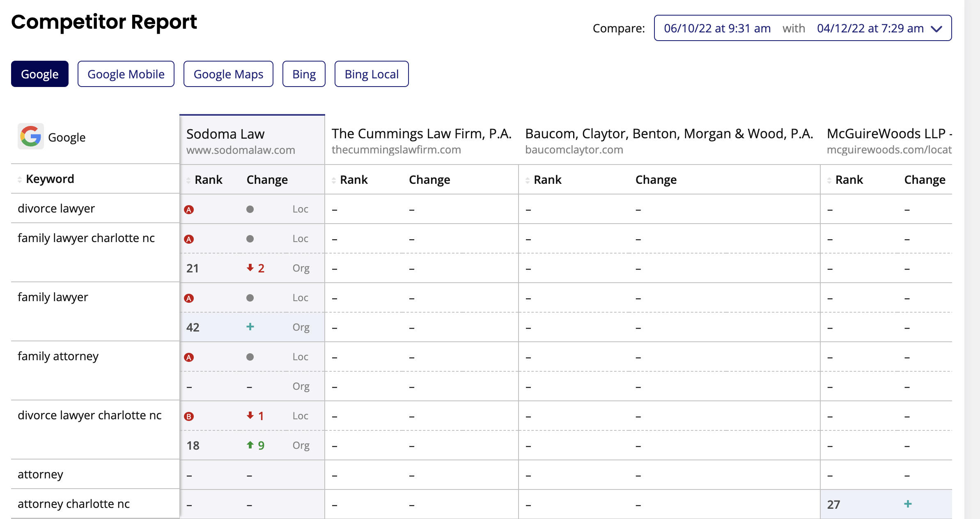Screen dimensions: 980x519
Task: Click the red down arrow next to 2
Action: [250, 268]
